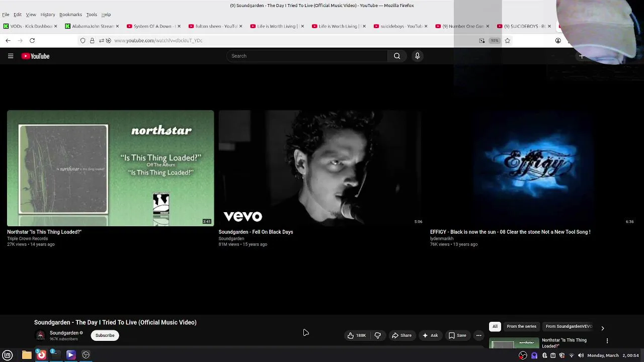The width and height of the screenshot is (644, 362).
Task: Open lydenmarikh channel link
Action: [442, 239]
